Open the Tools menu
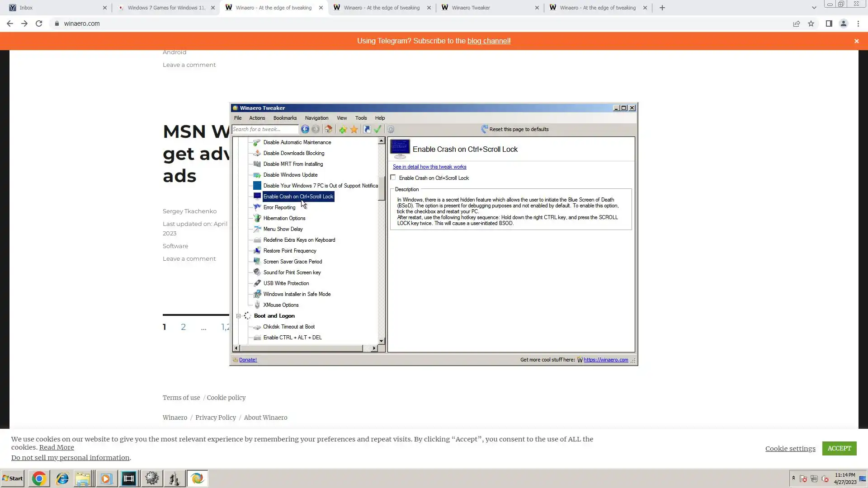Screen dimensions: 868x488 (361, 118)
